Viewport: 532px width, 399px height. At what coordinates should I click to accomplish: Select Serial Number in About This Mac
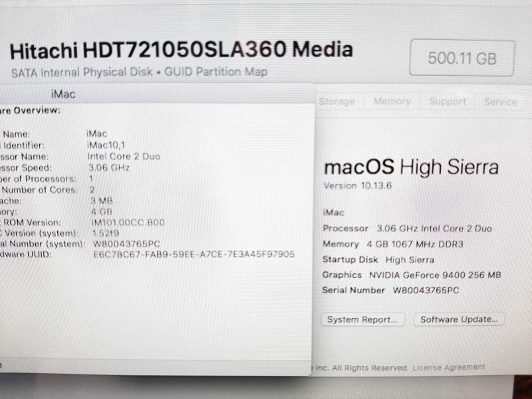point(390,291)
